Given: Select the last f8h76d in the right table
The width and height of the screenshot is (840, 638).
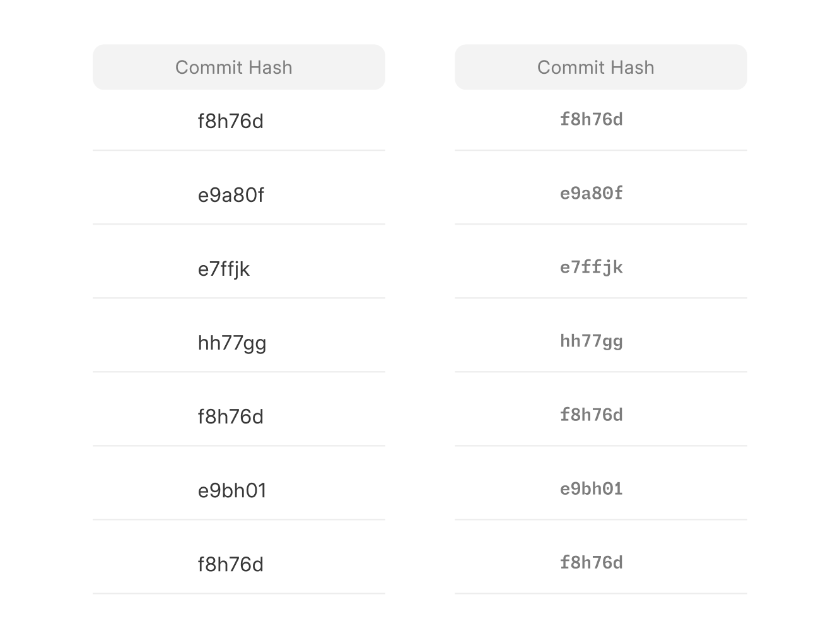Looking at the screenshot, I should click(x=591, y=562).
